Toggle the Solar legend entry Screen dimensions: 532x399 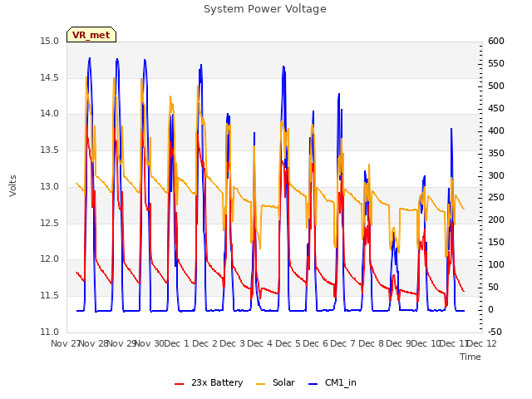coord(275,382)
